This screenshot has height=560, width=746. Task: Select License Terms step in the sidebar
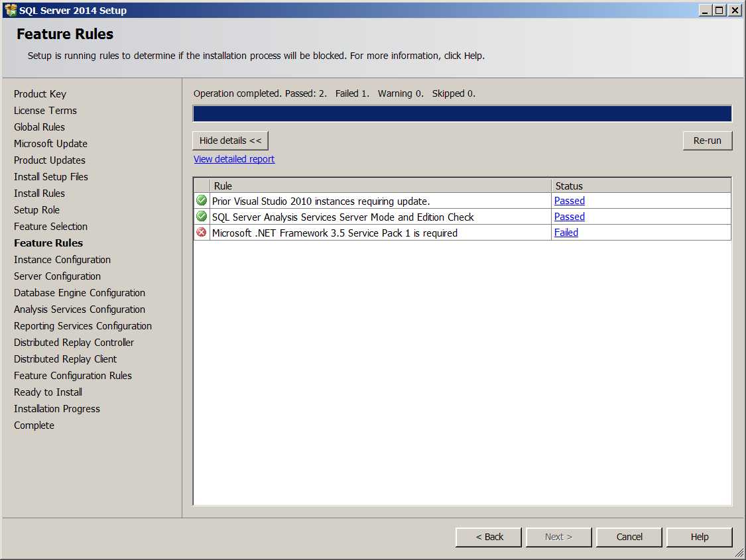coord(45,111)
